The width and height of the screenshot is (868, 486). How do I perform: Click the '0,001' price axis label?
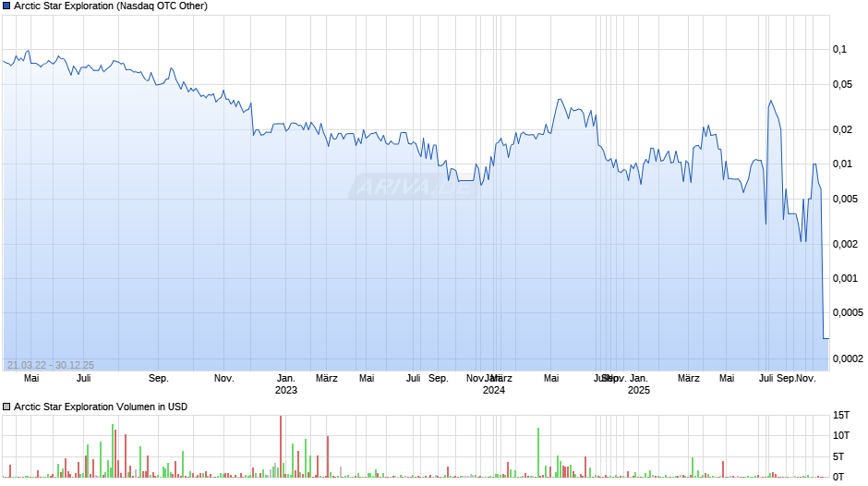coord(845,278)
